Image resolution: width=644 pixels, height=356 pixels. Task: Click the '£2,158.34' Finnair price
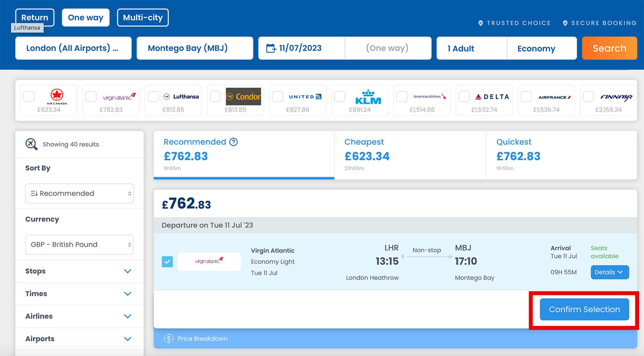(608, 110)
